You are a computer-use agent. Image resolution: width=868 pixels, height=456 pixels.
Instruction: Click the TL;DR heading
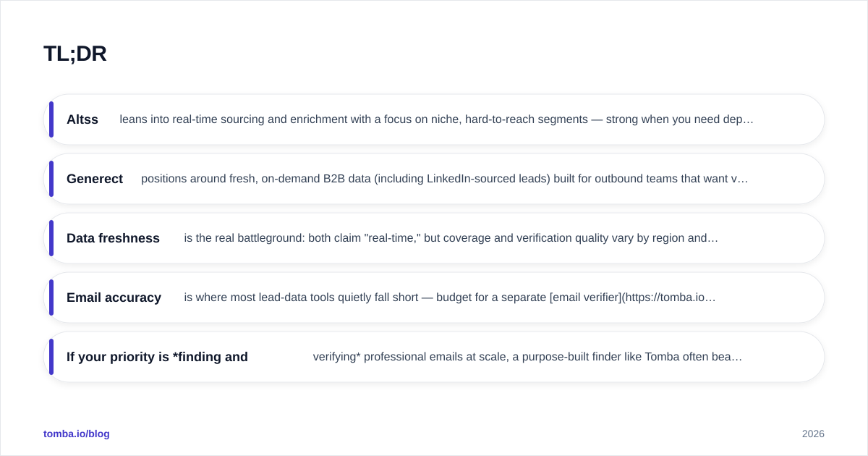click(75, 54)
